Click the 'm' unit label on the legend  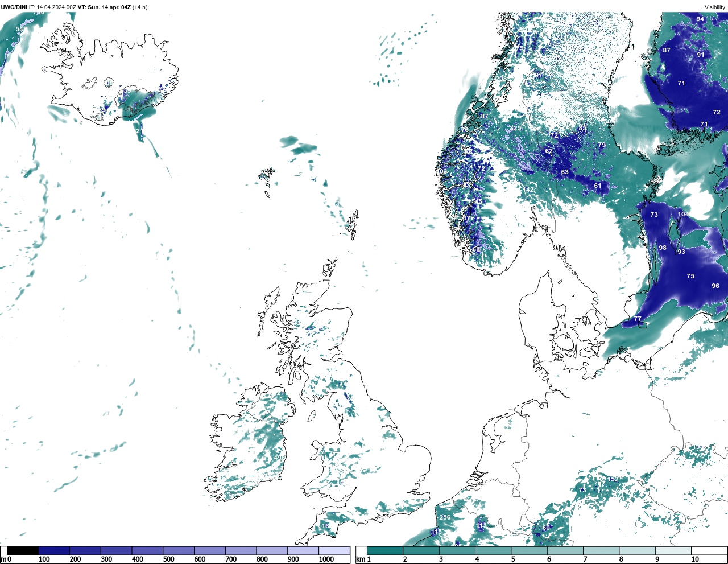click(3, 559)
